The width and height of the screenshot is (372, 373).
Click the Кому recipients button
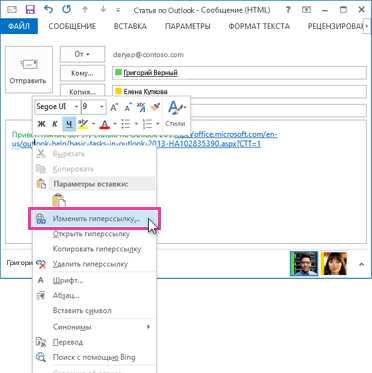coord(82,73)
